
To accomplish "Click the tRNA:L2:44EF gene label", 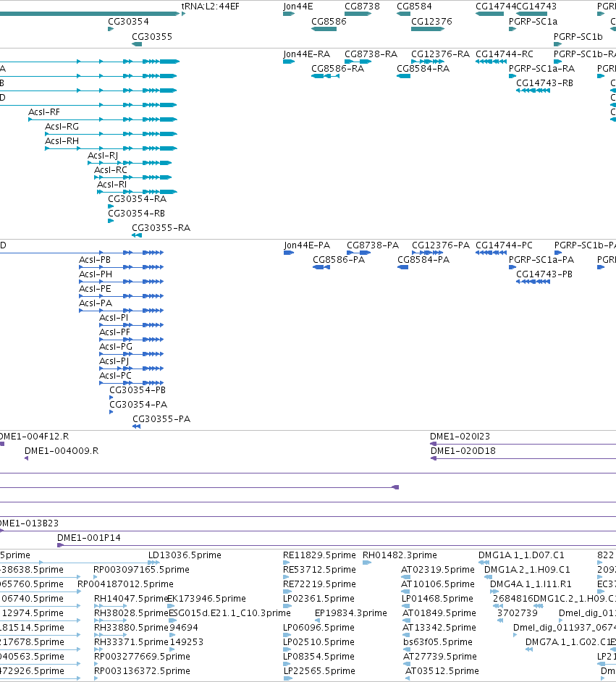I will 211,7.
